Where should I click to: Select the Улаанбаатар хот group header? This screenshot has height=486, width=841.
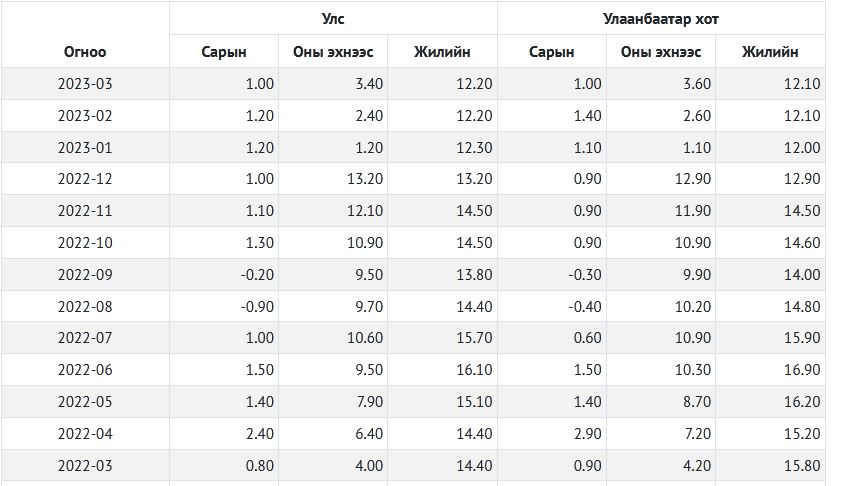661,19
